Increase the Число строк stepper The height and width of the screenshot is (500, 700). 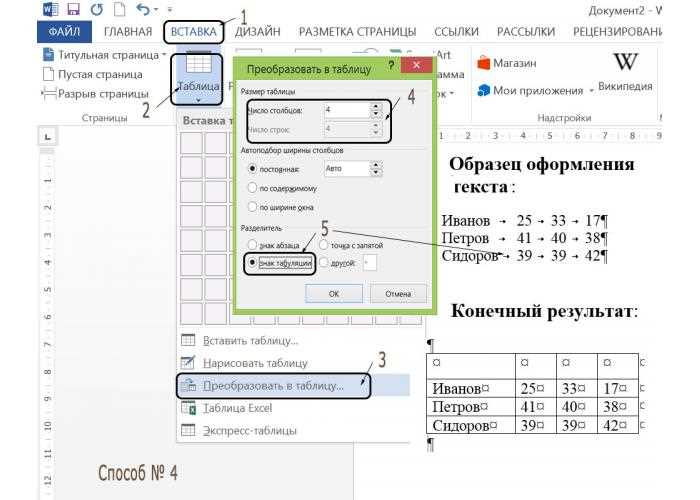(375, 125)
